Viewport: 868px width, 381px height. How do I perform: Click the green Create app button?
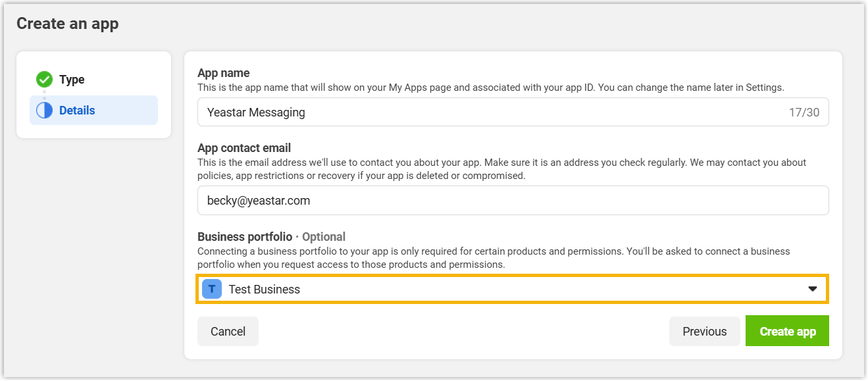[787, 331]
